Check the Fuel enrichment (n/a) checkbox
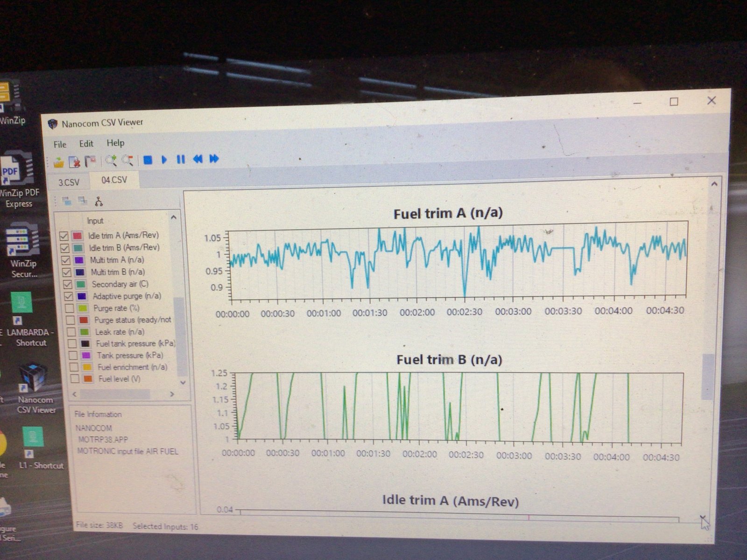Viewport: 747px width, 560px height. [74, 367]
